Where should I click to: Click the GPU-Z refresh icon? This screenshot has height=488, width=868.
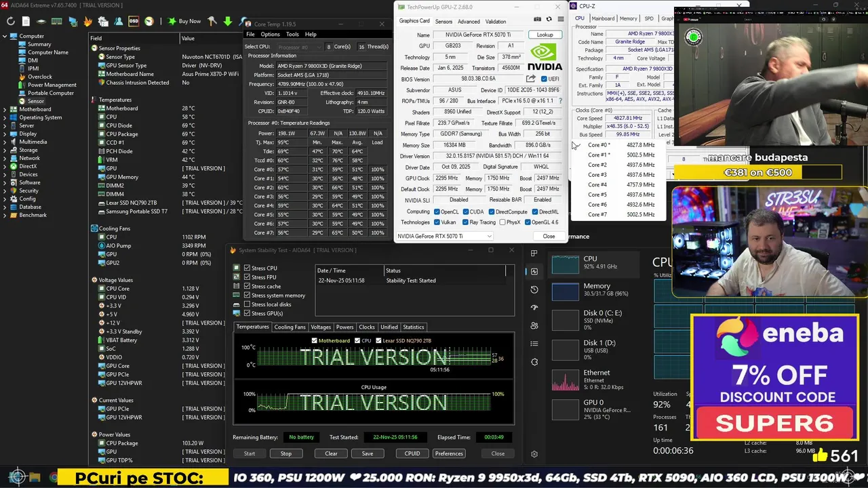[x=549, y=20]
